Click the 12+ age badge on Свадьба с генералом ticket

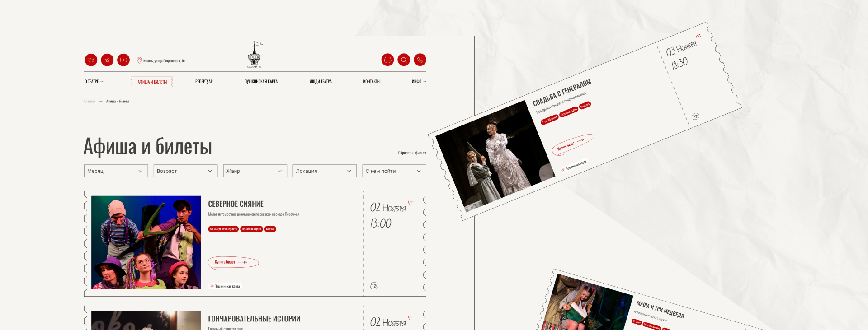point(696,116)
